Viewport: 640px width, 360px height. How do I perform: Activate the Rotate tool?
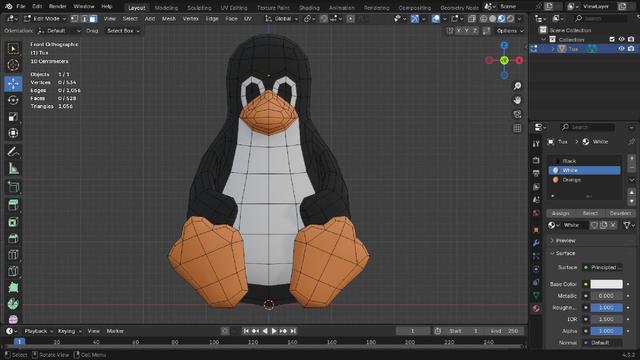[x=13, y=100]
